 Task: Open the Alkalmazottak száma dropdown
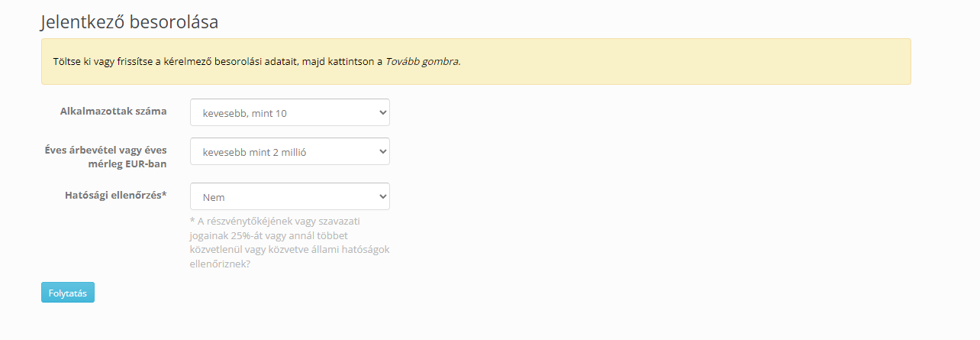click(289, 112)
